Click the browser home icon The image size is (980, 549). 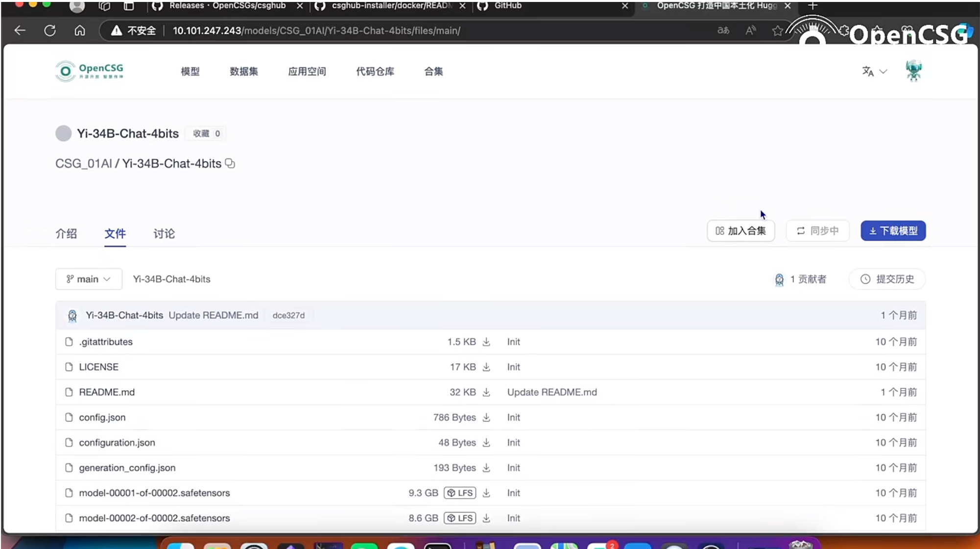pyautogui.click(x=79, y=30)
